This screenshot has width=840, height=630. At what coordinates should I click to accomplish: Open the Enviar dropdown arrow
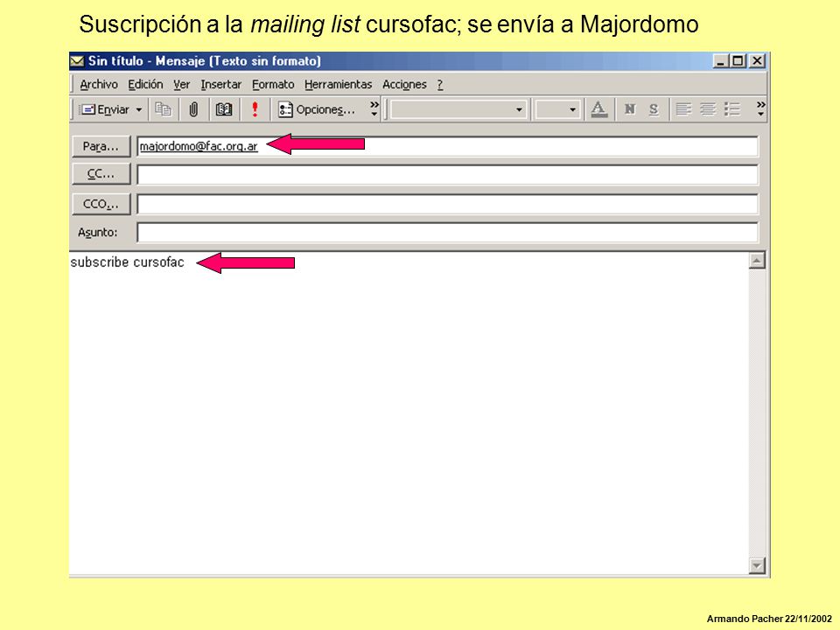point(139,110)
